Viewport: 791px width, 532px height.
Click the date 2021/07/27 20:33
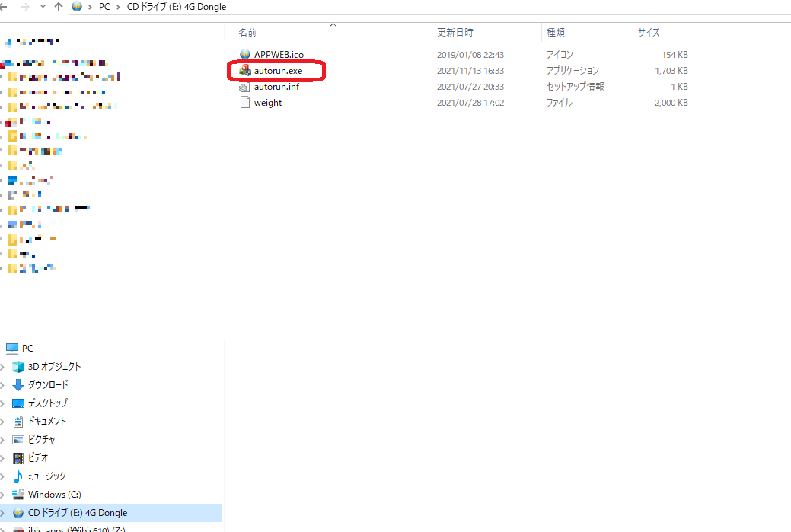pos(470,87)
